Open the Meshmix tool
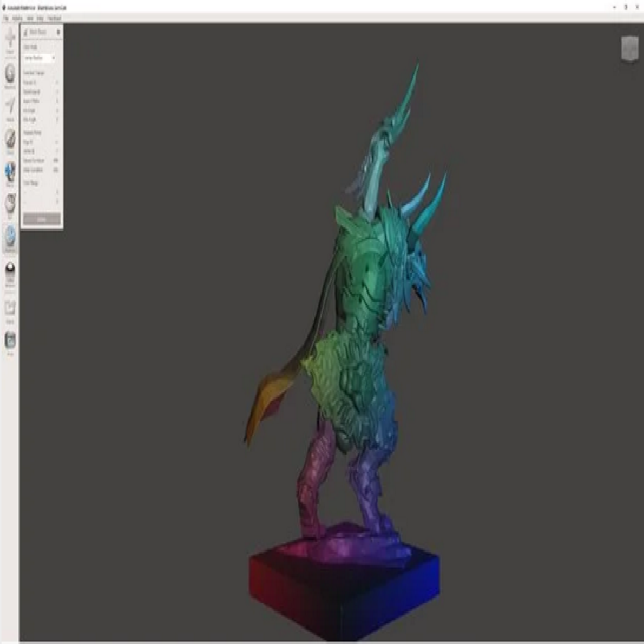Image resolution: width=644 pixels, height=644 pixels. coord(10,73)
